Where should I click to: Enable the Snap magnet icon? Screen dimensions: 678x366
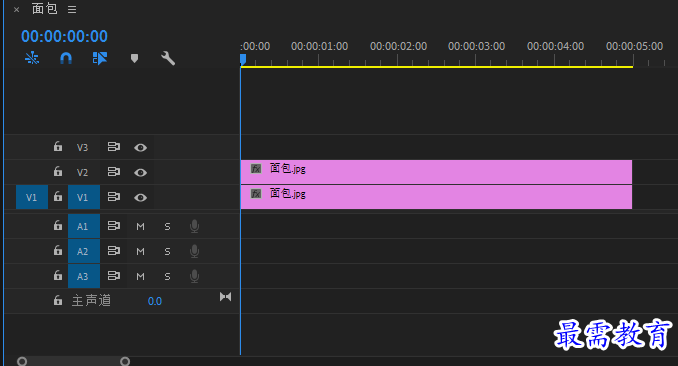[x=66, y=58]
